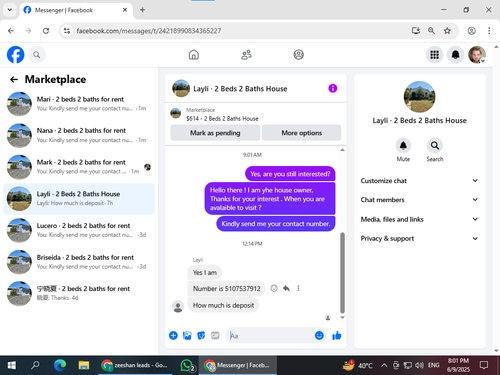Click the Windows Start button

(x=11, y=365)
